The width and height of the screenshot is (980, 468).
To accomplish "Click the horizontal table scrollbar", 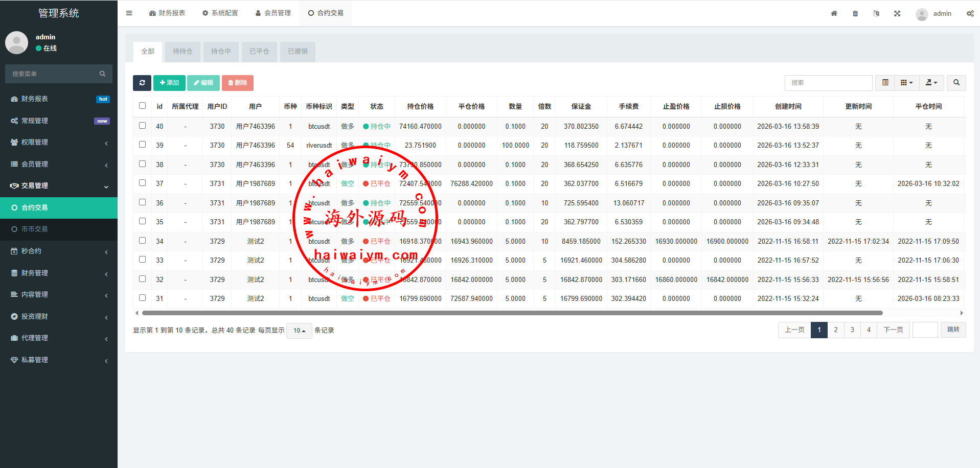I will (511, 313).
